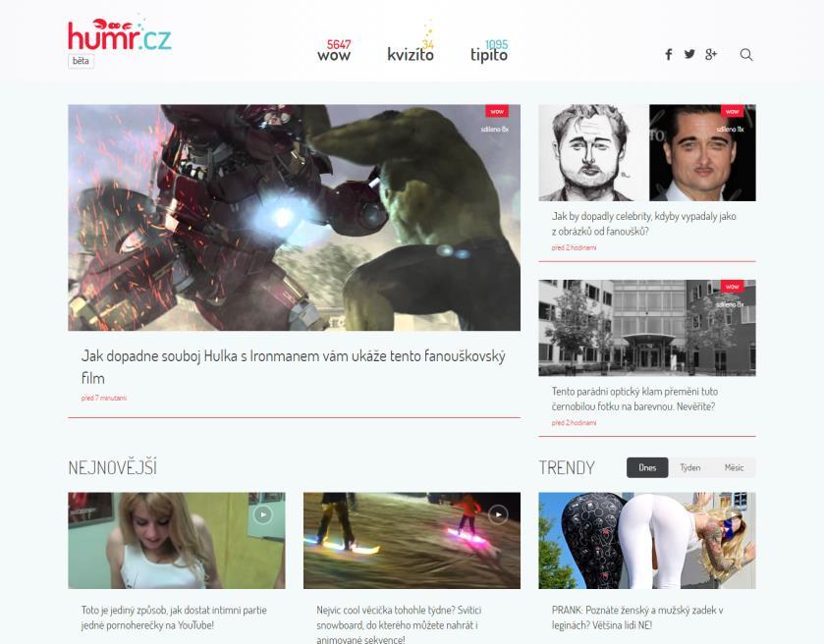Click 'sdíleno 8x' on black-and-white building image
The height and width of the screenshot is (644, 824).
[x=730, y=304]
